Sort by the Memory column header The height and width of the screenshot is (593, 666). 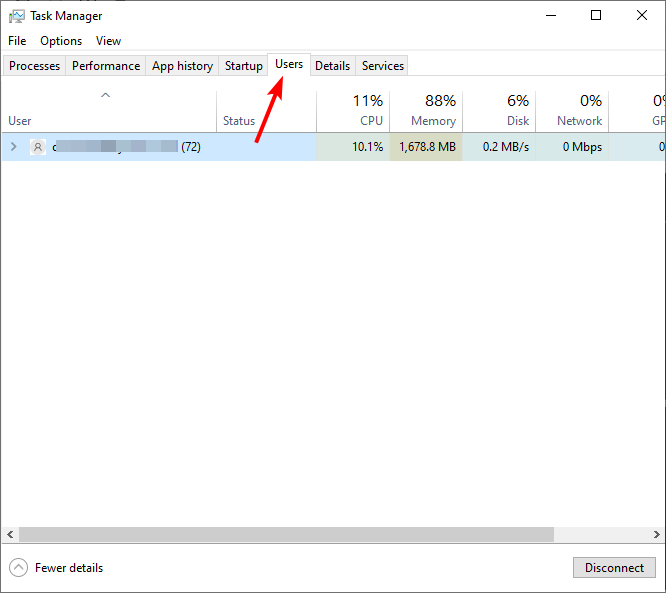pos(426,111)
